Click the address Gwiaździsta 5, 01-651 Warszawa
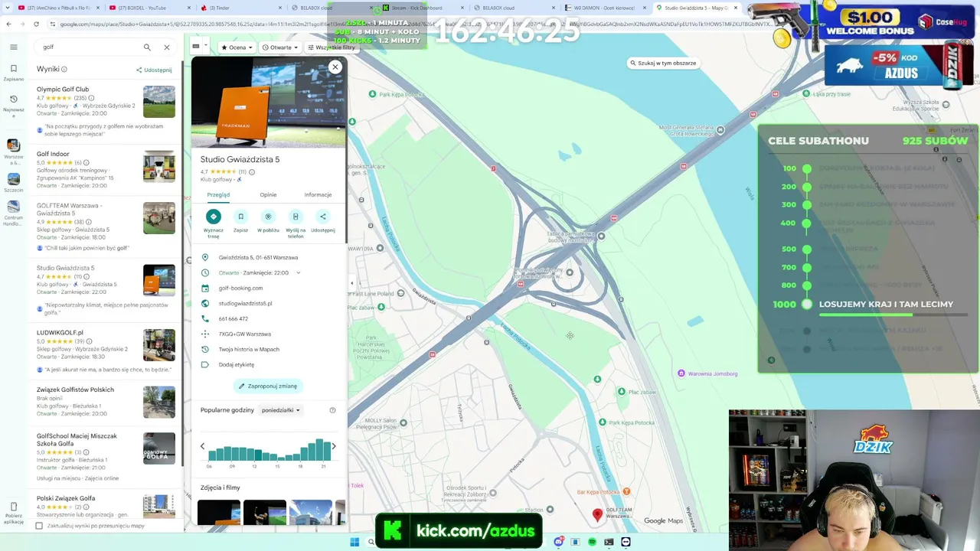 click(x=258, y=258)
